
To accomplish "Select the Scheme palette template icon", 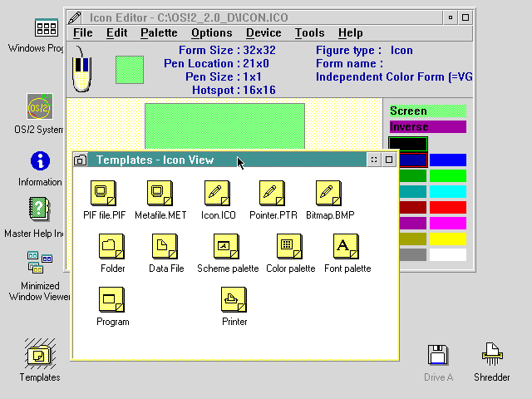I will click(226, 246).
